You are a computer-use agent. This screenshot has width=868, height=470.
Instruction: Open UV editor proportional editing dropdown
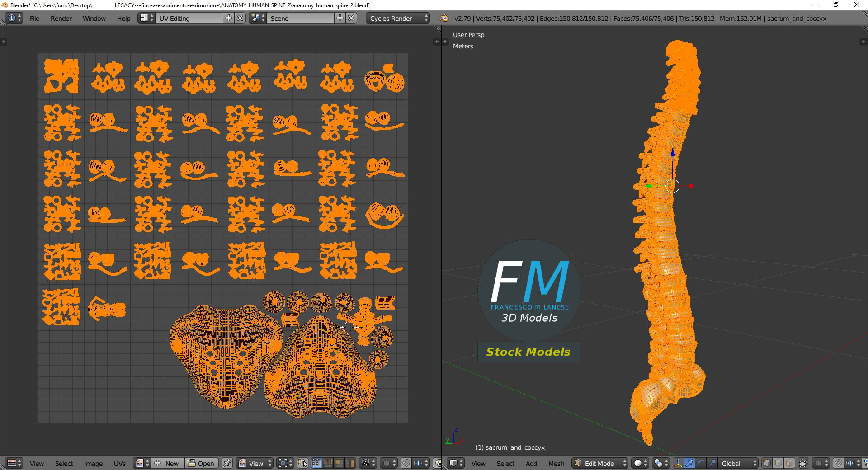389,463
